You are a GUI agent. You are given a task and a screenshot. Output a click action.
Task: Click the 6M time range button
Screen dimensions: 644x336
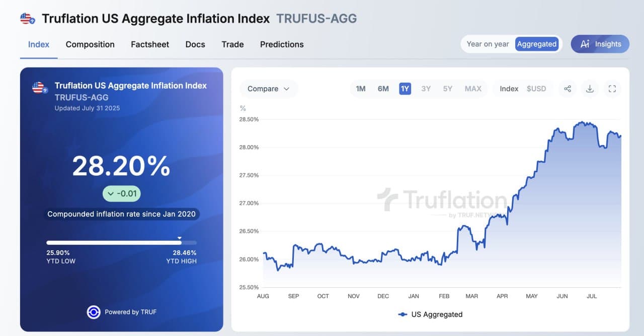383,88
